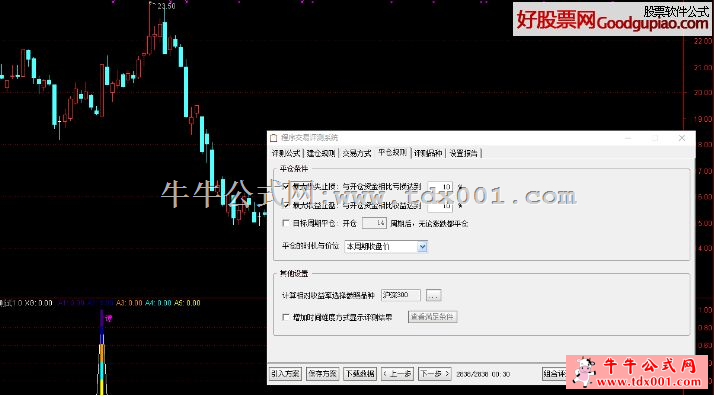Click the 其他设置 group label

coord(294,274)
